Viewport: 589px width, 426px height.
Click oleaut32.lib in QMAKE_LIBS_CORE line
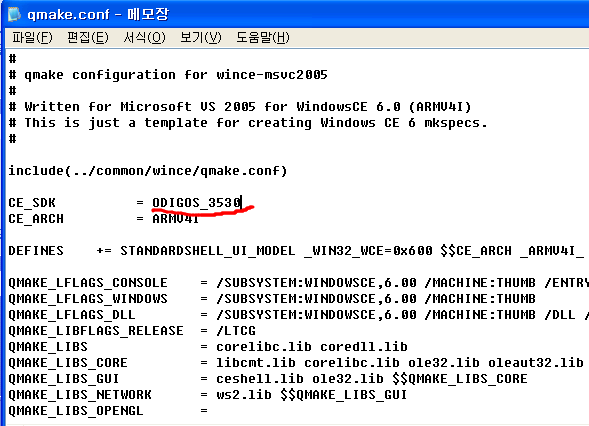point(536,363)
